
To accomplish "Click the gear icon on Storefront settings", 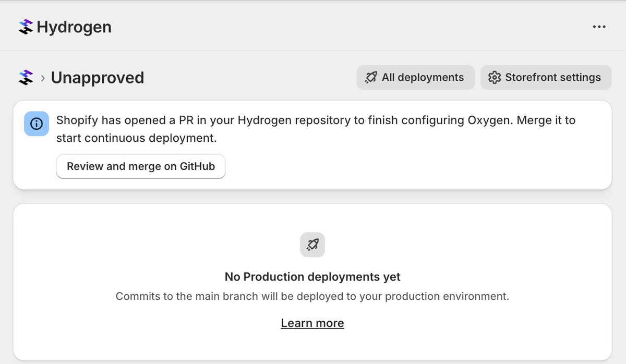I will (494, 78).
